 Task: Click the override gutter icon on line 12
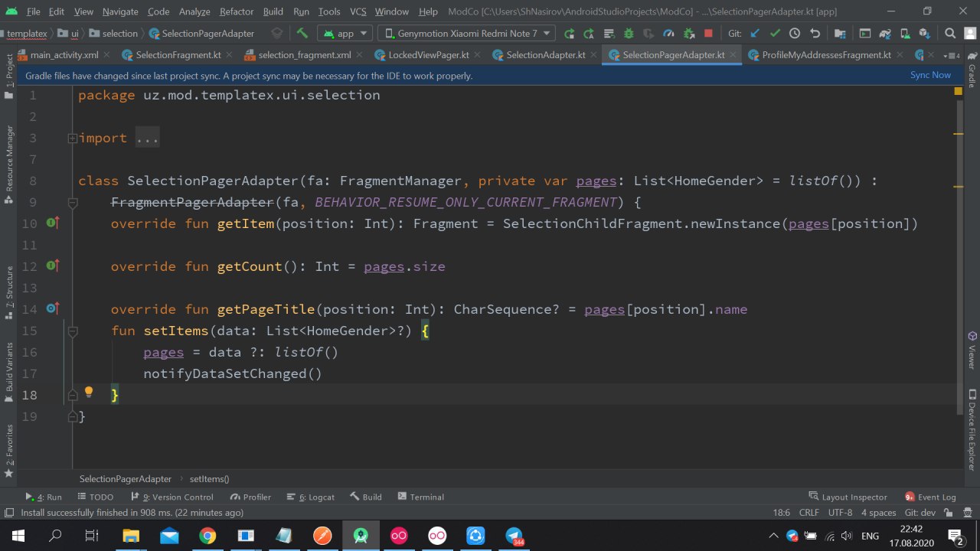point(52,266)
